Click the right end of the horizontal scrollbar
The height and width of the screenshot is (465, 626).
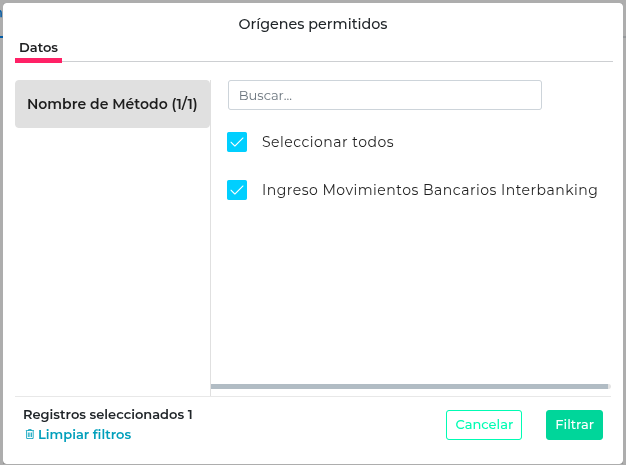[x=602, y=386]
